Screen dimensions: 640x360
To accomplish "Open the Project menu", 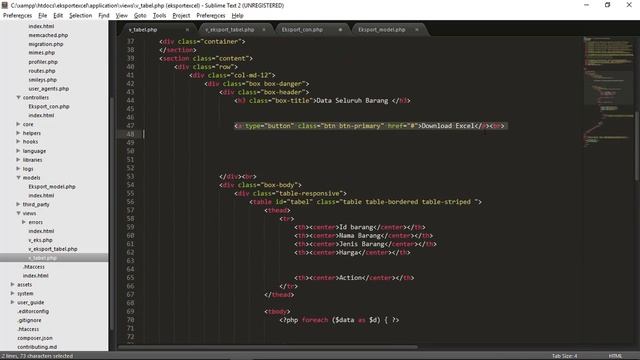I will click(x=181, y=16).
